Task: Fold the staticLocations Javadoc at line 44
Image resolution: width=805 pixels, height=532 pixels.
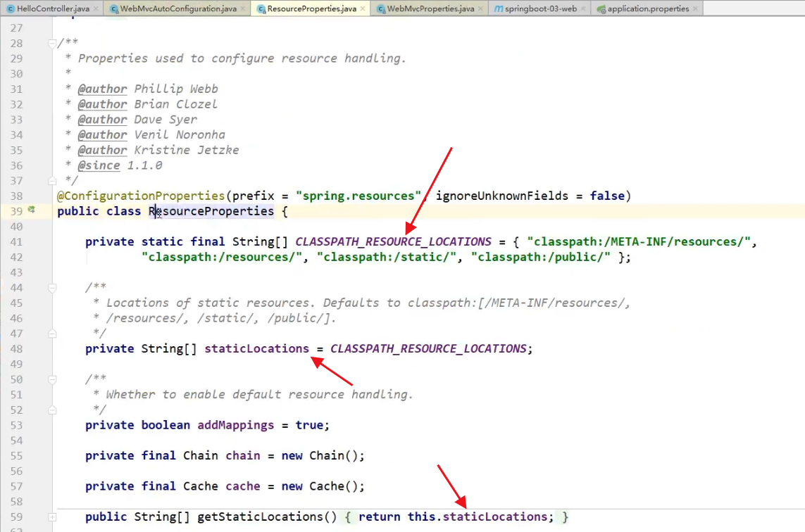Action: coord(52,288)
